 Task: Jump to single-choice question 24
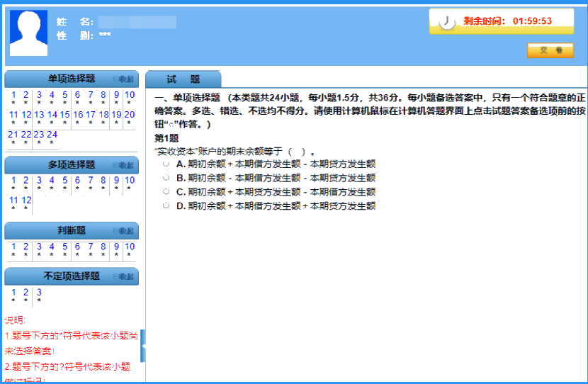(52, 135)
